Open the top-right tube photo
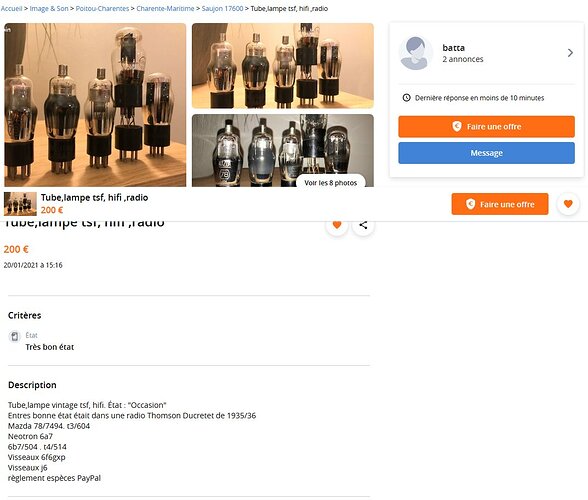 point(283,66)
